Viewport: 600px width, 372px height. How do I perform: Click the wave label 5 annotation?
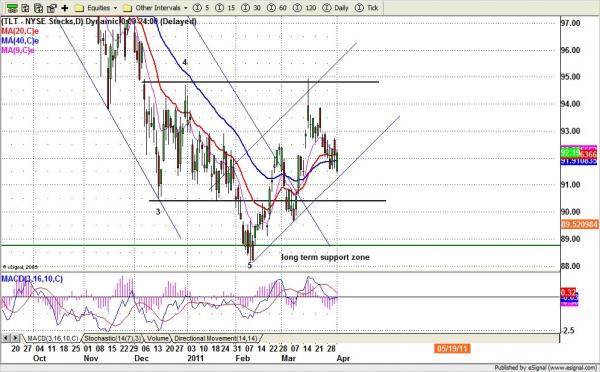tap(249, 265)
